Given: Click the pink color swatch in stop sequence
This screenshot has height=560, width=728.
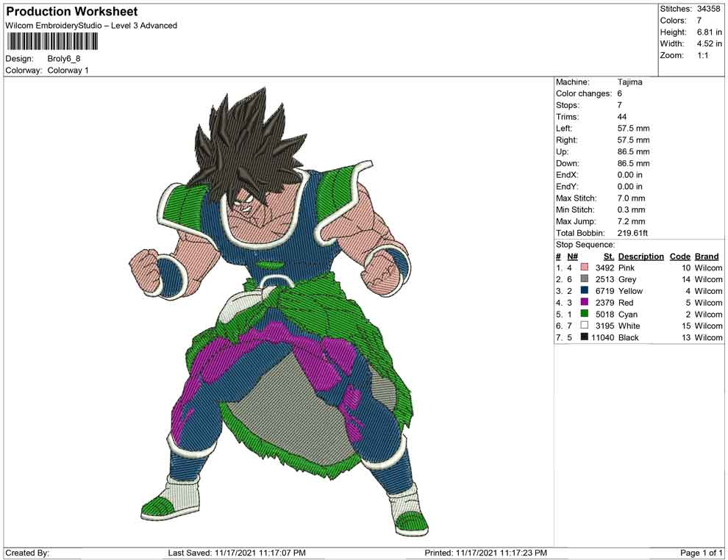Looking at the screenshot, I should click(585, 268).
